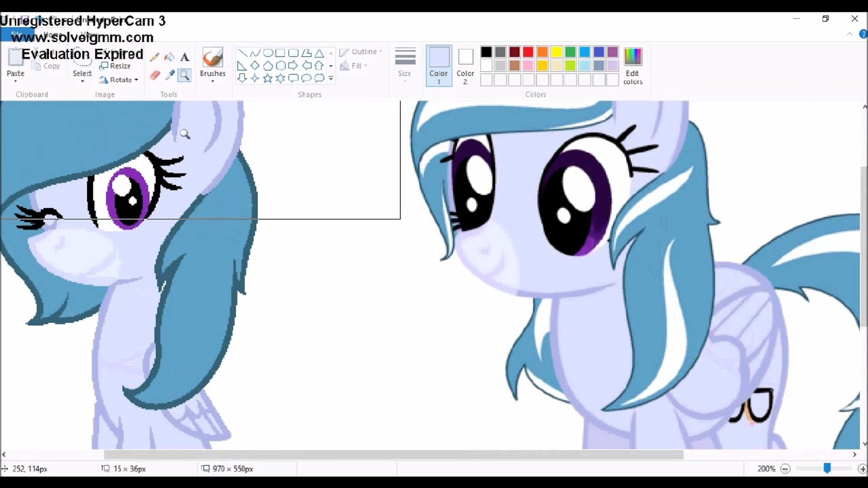Viewport: 868px width, 488px height.
Task: Click the Resize button
Action: click(x=115, y=66)
